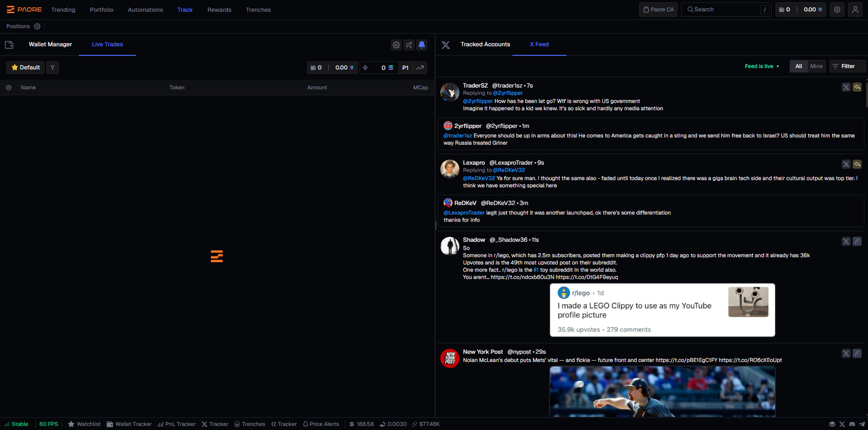Viewport: 868px width, 430px height.
Task: Click the Telegram icon in status bar
Action: (x=862, y=424)
